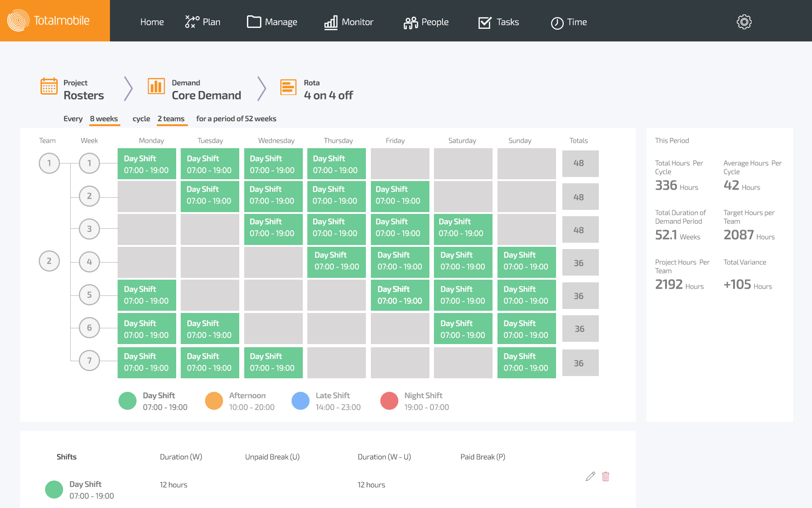
Task: Open the Monitor section
Action: [349, 22]
